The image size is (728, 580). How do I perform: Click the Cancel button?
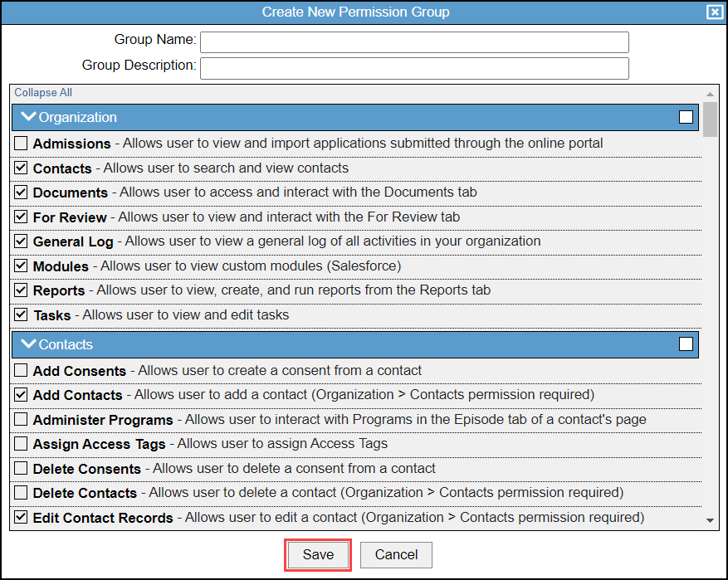tap(396, 554)
